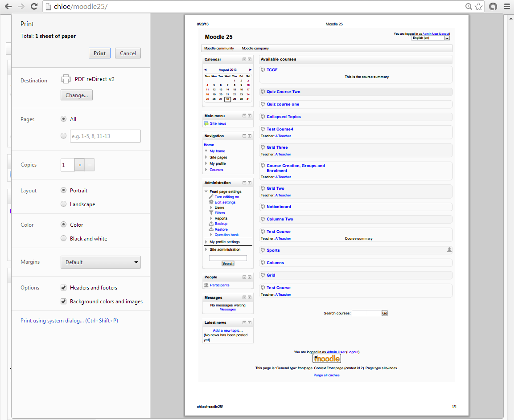Expand Users under Front page settings
Viewport: 514px width, 420px height.
[211, 208]
